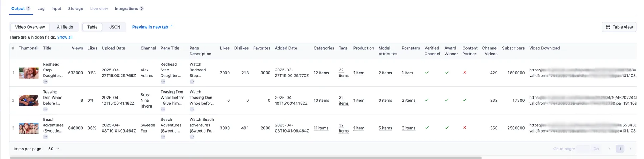644x159 pixels.
Task: Expand the truncated Page Title in row 1
Action: coord(163,82)
